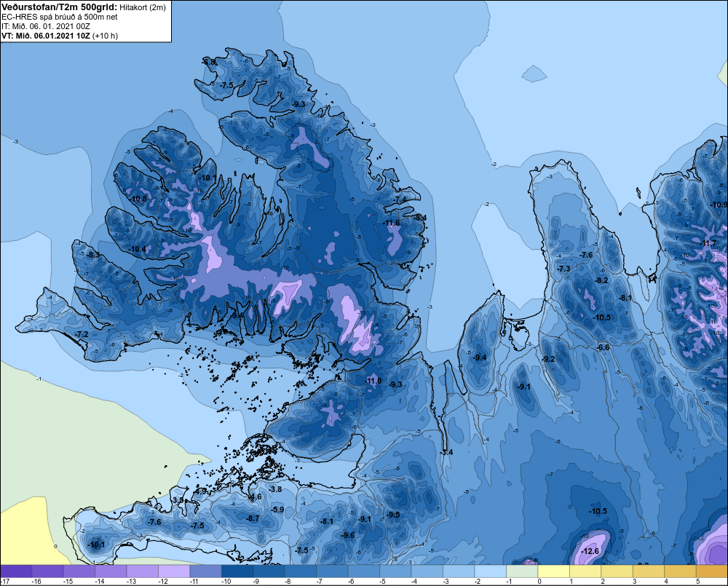Viewport: 728px width, 586px height.
Task: Click the '-8.7' temperature label
Action: (x=253, y=519)
